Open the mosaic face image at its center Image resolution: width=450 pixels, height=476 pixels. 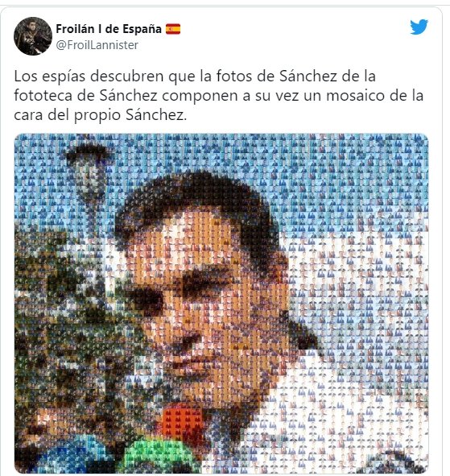tap(221, 304)
